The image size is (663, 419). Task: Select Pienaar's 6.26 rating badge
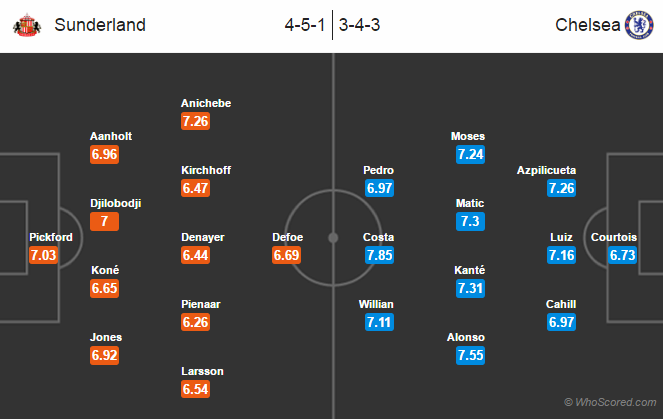195,322
